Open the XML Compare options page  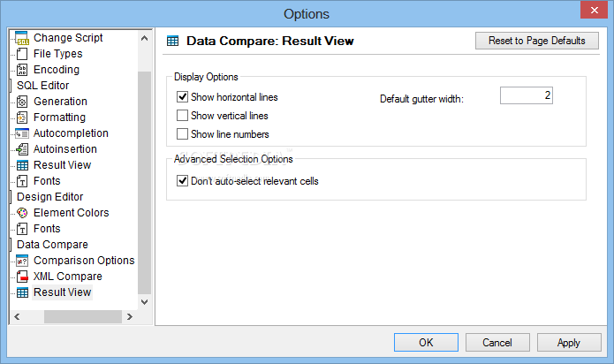68,277
